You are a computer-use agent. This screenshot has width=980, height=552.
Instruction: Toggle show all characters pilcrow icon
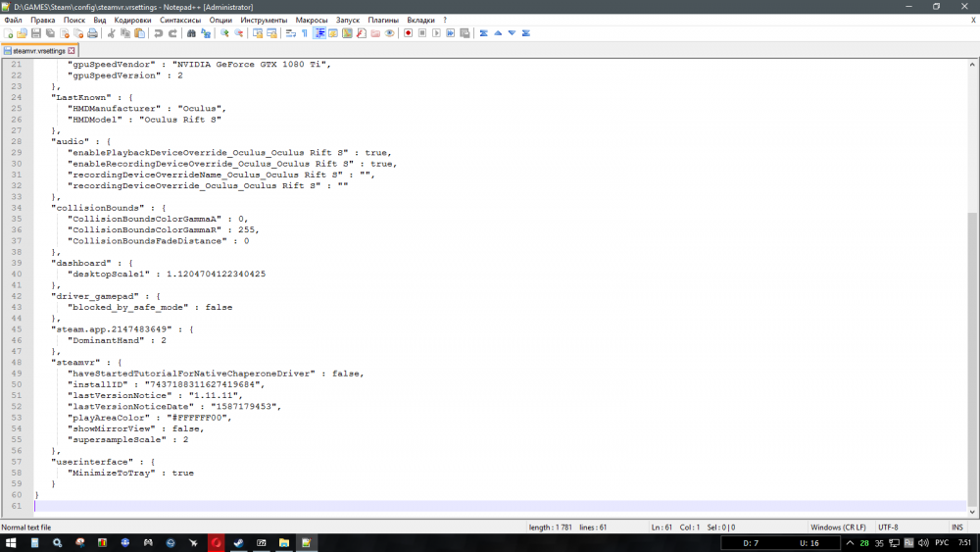[305, 33]
